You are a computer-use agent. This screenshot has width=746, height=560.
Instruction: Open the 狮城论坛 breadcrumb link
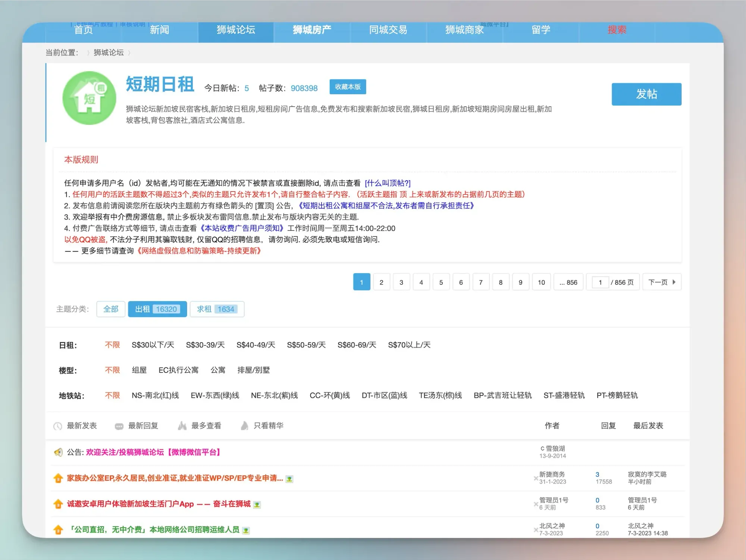109,53
